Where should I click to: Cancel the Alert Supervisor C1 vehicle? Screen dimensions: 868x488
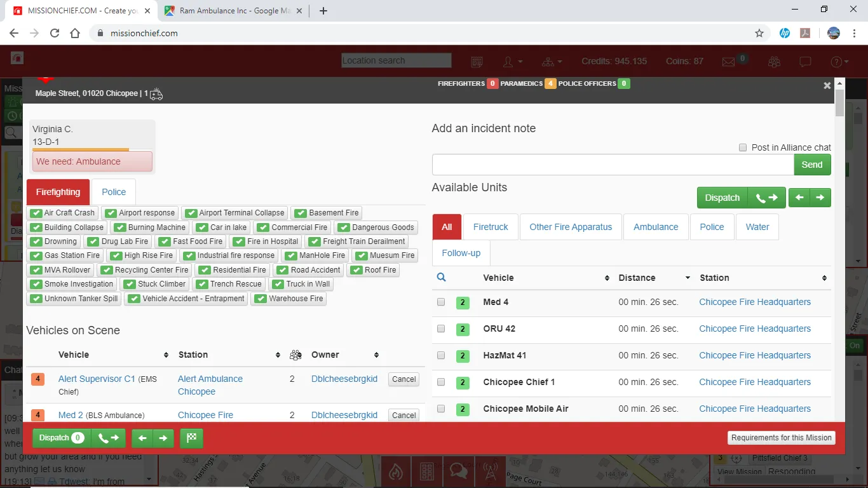click(404, 379)
